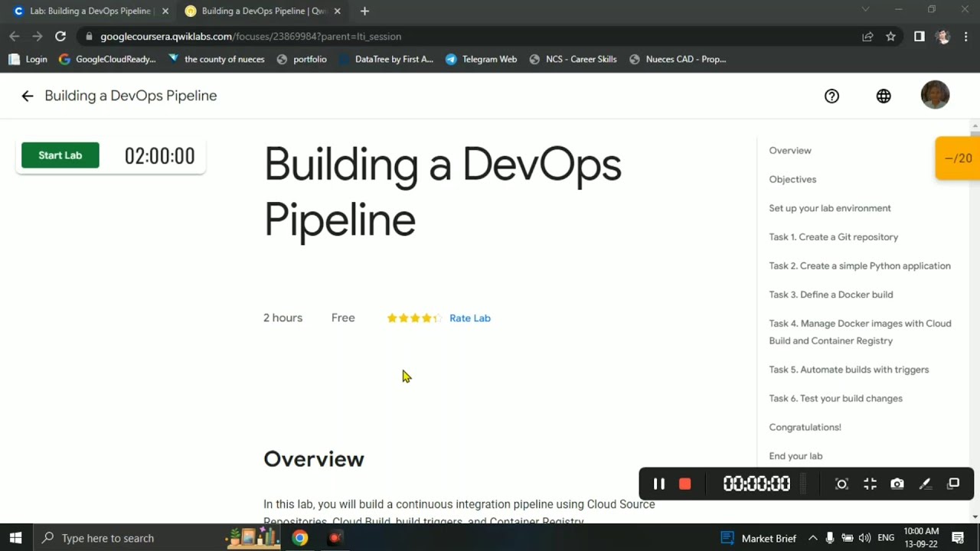Click the Chrome address bar URL

point(250,36)
